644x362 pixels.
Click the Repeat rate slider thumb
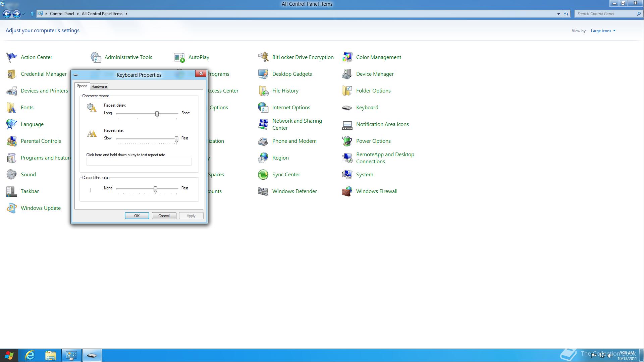[x=176, y=139]
